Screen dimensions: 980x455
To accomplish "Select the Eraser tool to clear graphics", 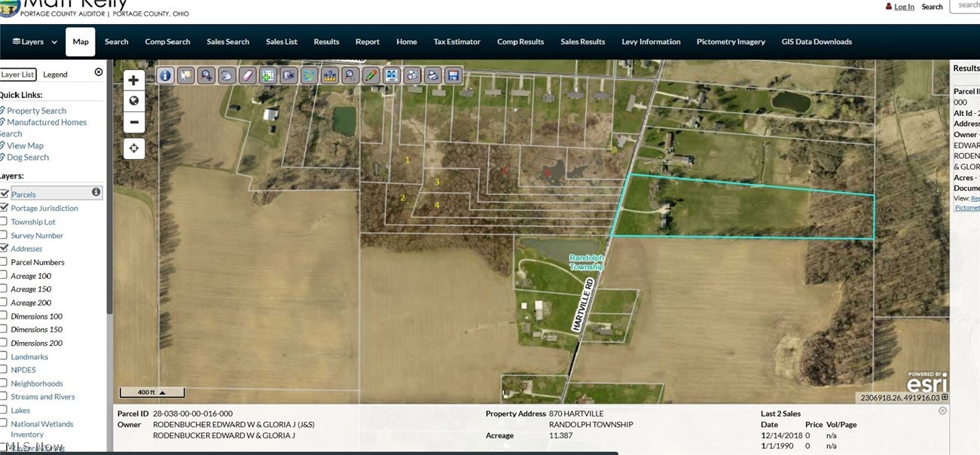I will (x=247, y=75).
